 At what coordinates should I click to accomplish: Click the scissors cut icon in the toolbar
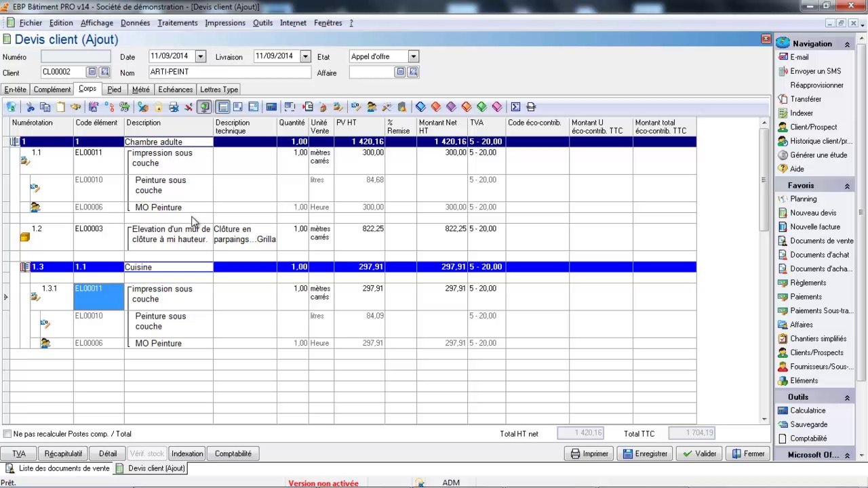[30, 107]
